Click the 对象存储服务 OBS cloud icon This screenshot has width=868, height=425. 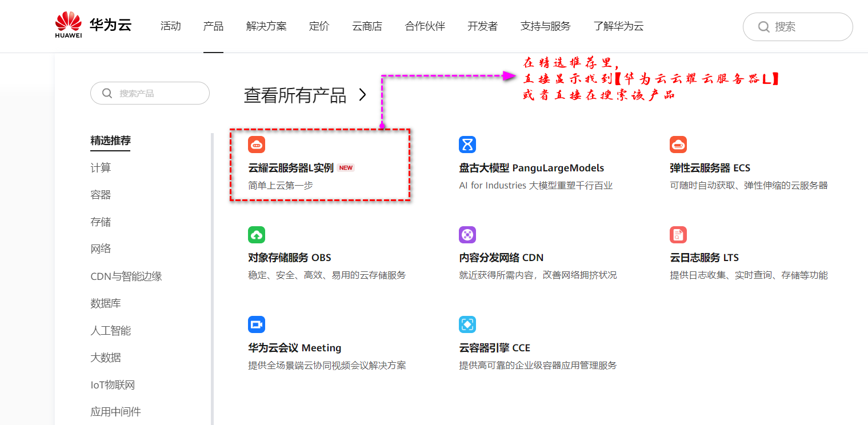(x=257, y=235)
